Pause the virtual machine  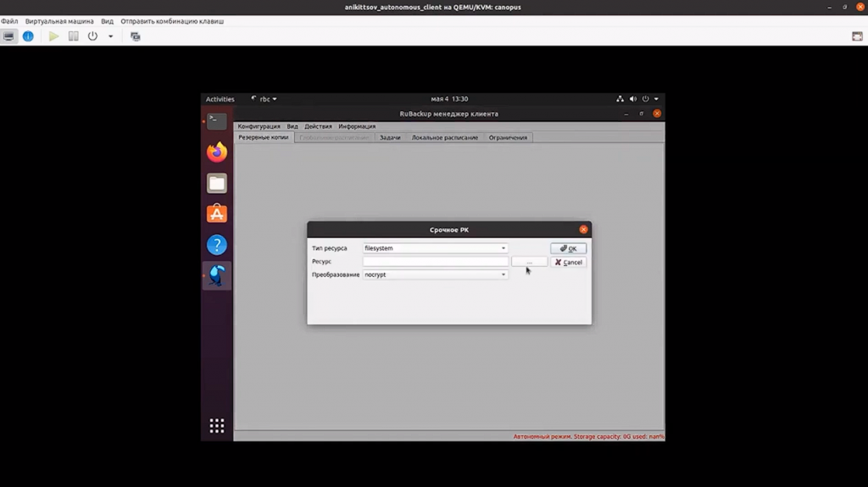click(x=73, y=36)
